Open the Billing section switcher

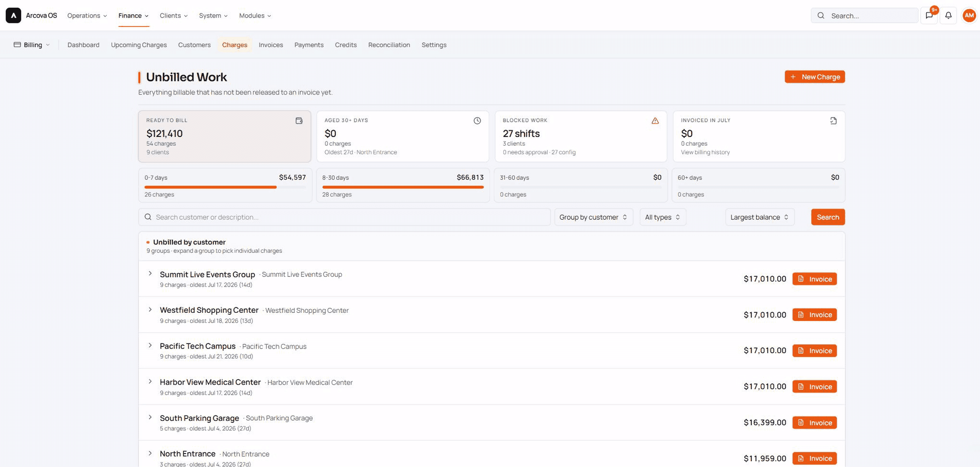pos(32,45)
